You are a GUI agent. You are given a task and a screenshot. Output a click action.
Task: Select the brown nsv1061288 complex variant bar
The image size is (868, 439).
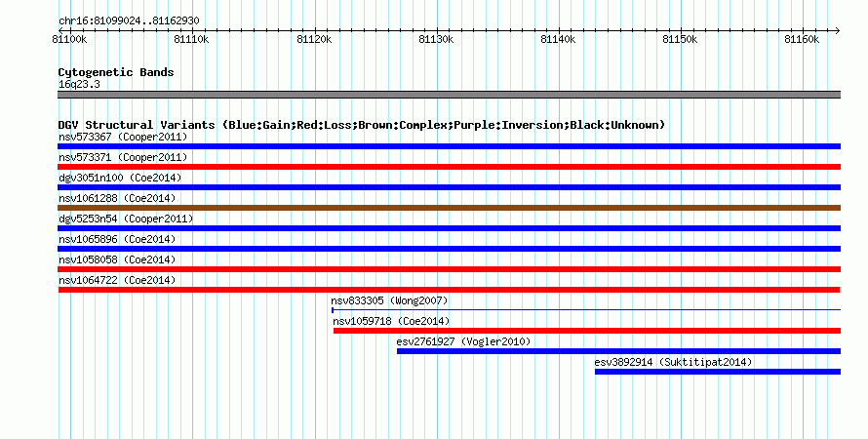(449, 208)
